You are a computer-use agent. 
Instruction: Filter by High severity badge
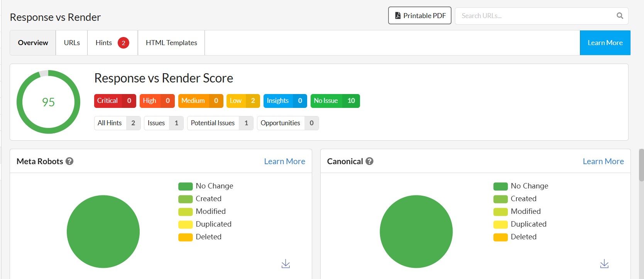click(157, 101)
